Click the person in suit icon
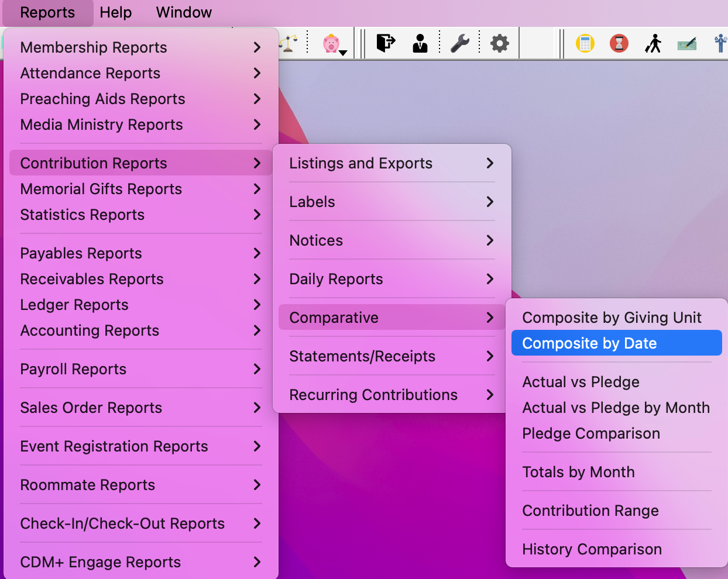The image size is (728, 579). (420, 43)
